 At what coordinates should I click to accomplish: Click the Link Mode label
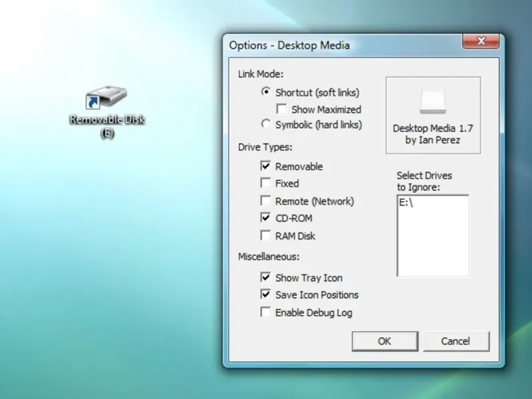pyautogui.click(x=261, y=74)
